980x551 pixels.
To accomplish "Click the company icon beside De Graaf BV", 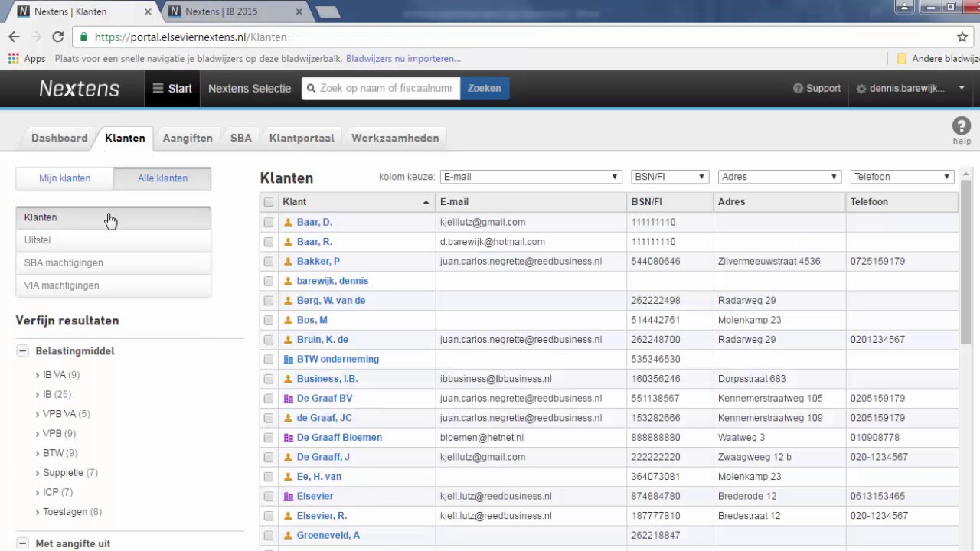I will tap(289, 398).
